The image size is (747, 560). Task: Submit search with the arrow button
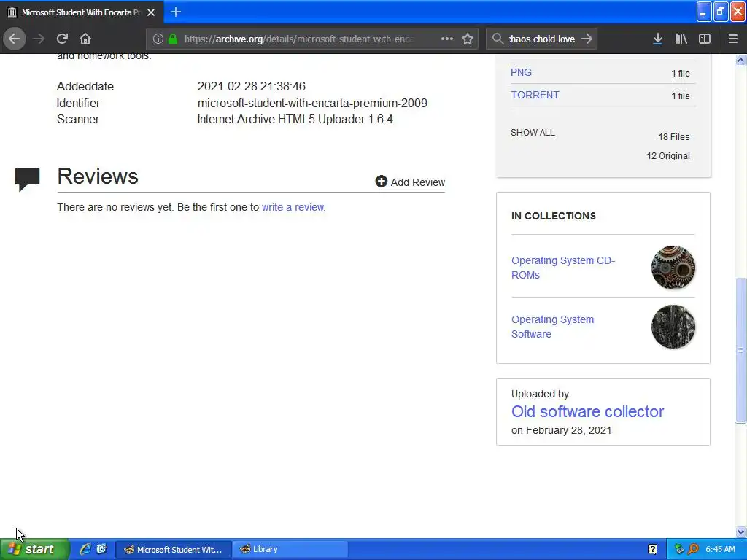(587, 39)
